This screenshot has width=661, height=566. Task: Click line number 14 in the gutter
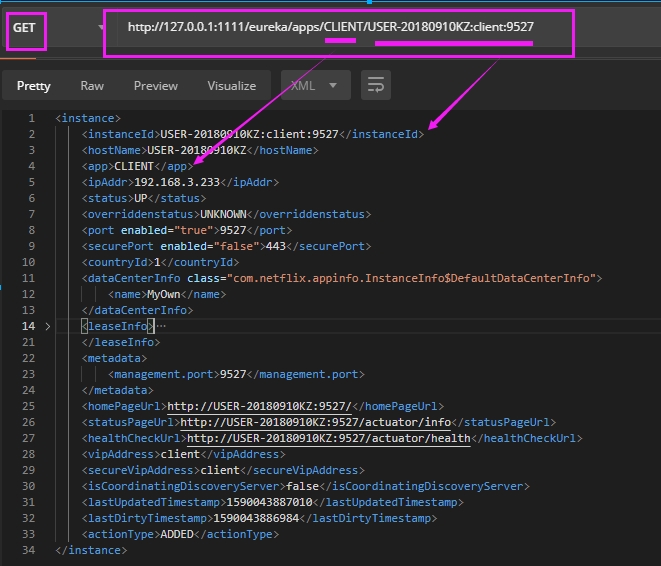coord(28,326)
